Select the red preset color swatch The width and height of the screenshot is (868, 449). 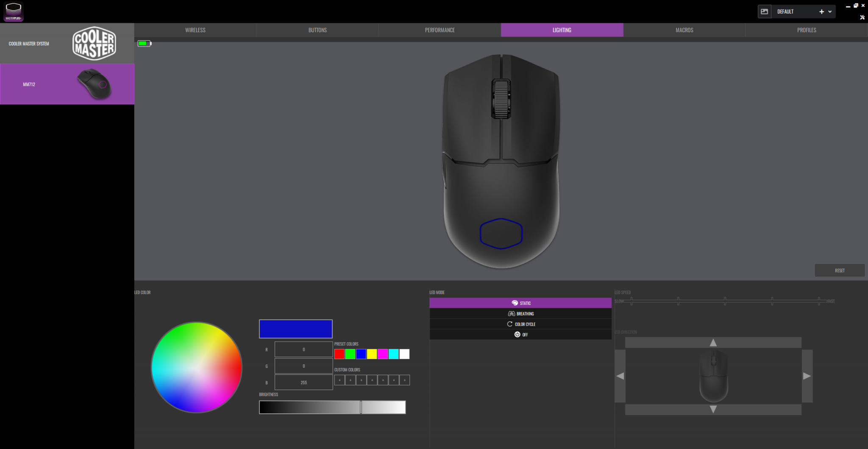(339, 354)
